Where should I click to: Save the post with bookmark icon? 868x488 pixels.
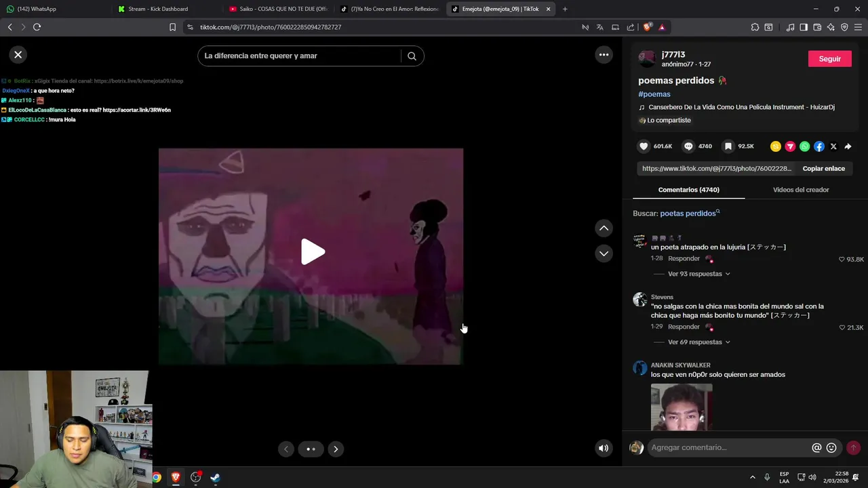[728, 146]
